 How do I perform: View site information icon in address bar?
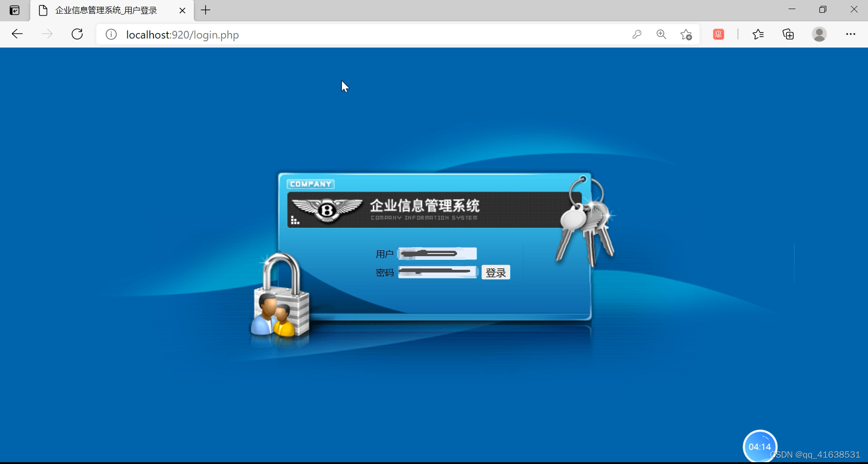point(111,34)
